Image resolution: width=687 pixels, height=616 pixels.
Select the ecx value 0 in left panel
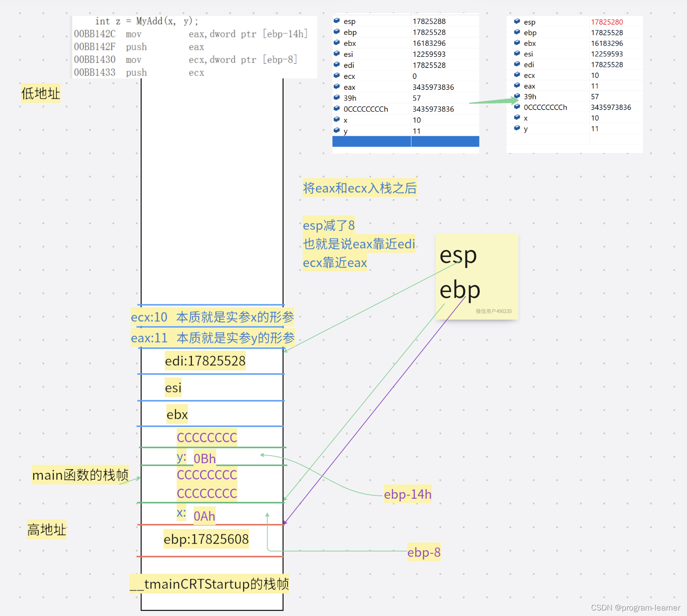[x=414, y=76]
